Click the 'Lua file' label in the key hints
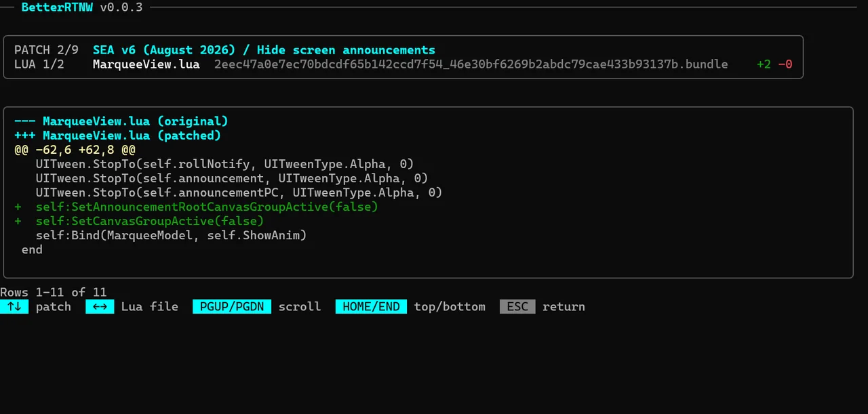This screenshot has height=414, width=868. pos(150,306)
